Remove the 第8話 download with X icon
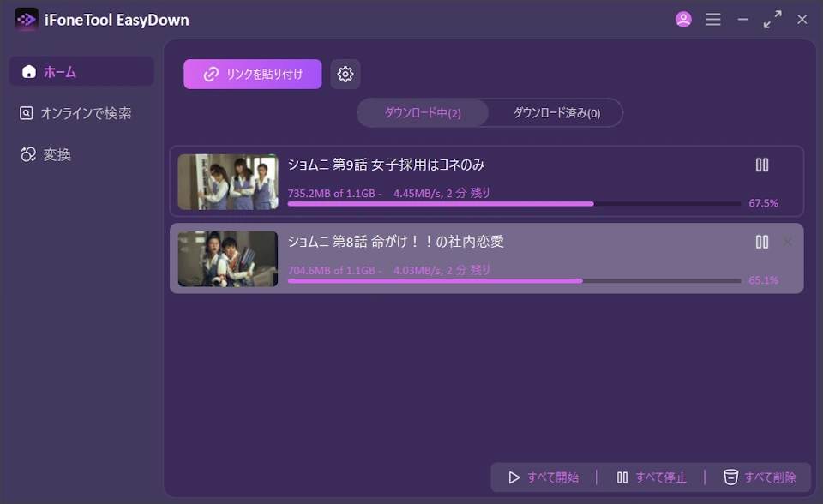Viewport: 823px width, 504px height. click(787, 243)
